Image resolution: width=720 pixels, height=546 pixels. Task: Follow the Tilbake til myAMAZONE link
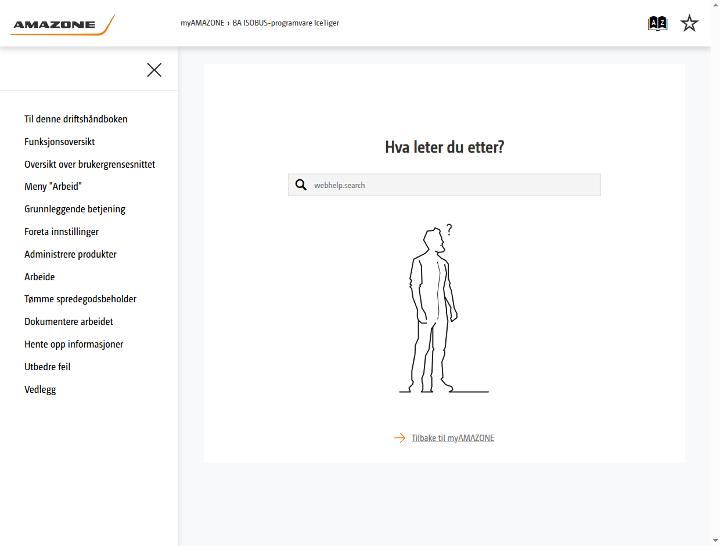pyautogui.click(x=453, y=438)
